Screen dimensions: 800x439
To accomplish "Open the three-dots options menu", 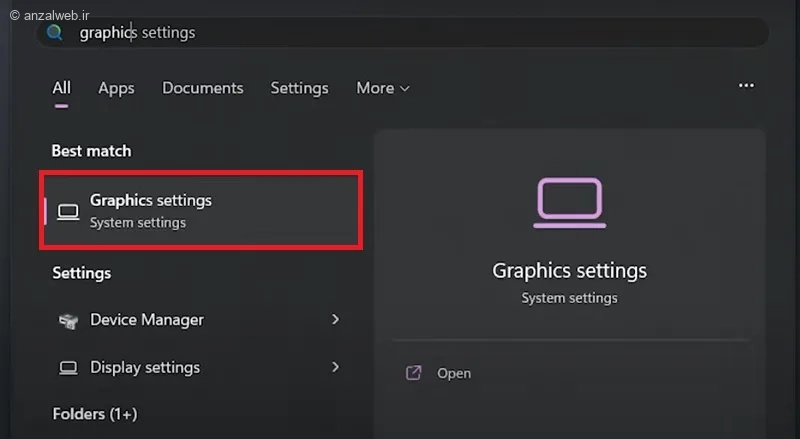I will click(746, 87).
